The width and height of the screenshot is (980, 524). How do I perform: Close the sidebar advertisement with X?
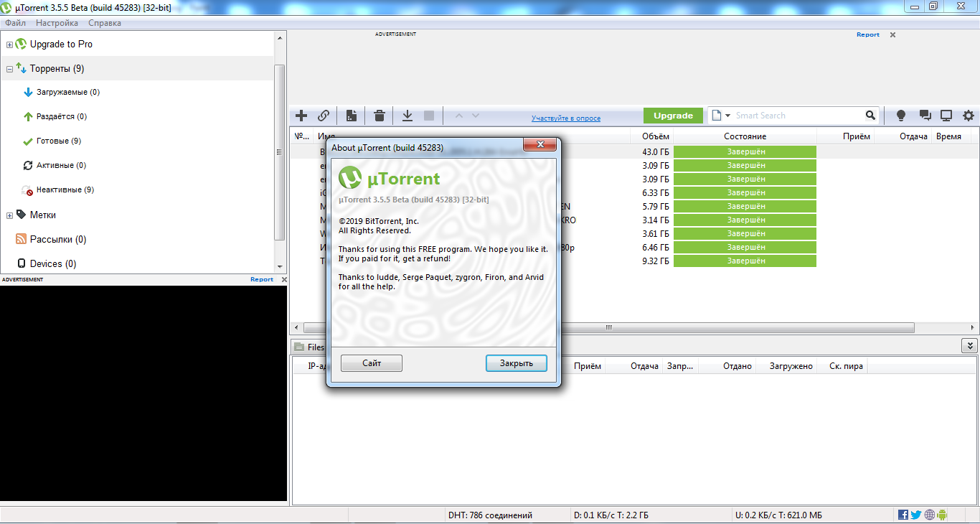284,279
